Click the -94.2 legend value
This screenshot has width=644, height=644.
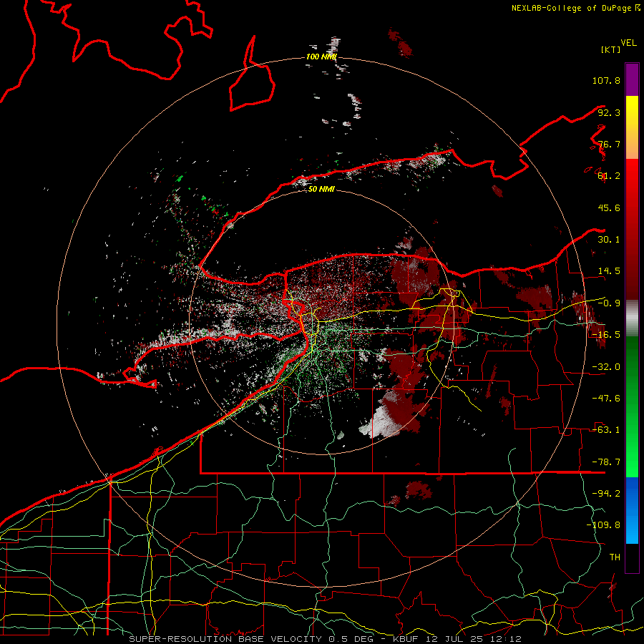point(606,494)
